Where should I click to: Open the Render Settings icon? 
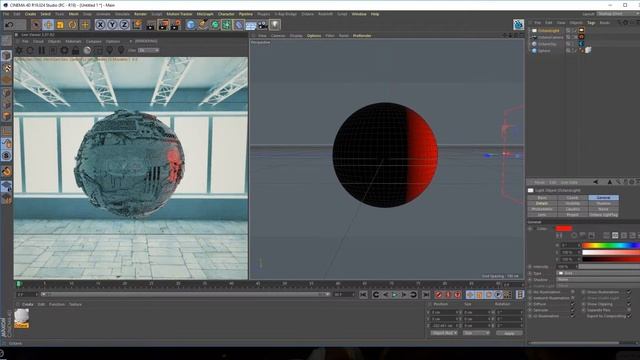pos(176,25)
